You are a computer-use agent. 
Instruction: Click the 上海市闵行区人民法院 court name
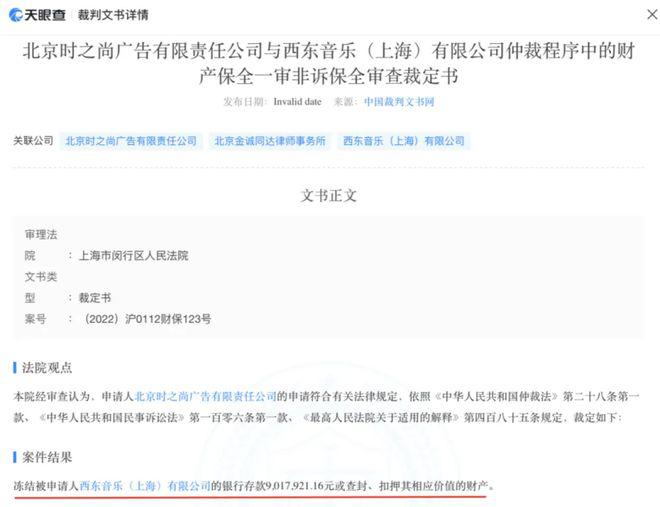point(133,255)
